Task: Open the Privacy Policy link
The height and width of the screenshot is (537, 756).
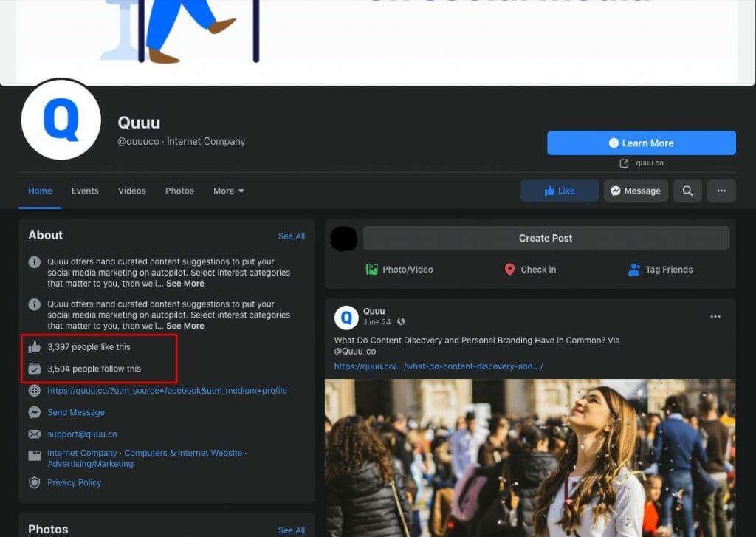Action: (x=75, y=482)
